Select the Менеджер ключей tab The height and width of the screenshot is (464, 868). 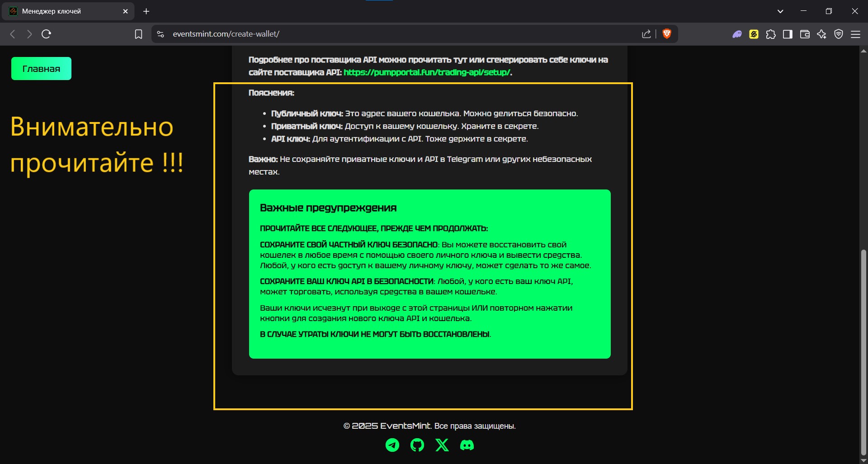tap(63, 11)
